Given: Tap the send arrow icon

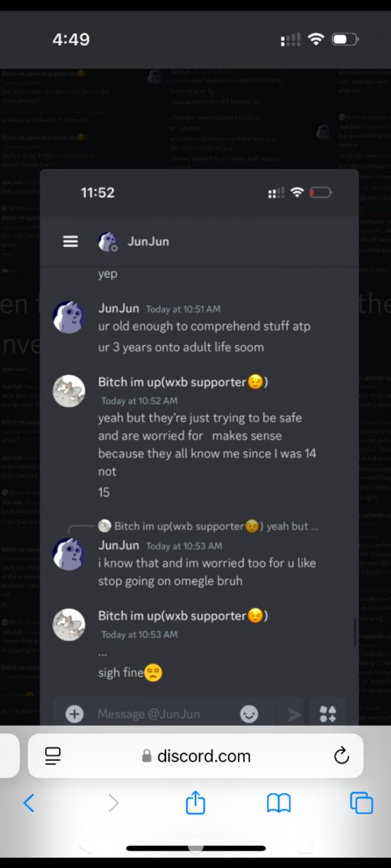Looking at the screenshot, I should pyautogui.click(x=295, y=714).
